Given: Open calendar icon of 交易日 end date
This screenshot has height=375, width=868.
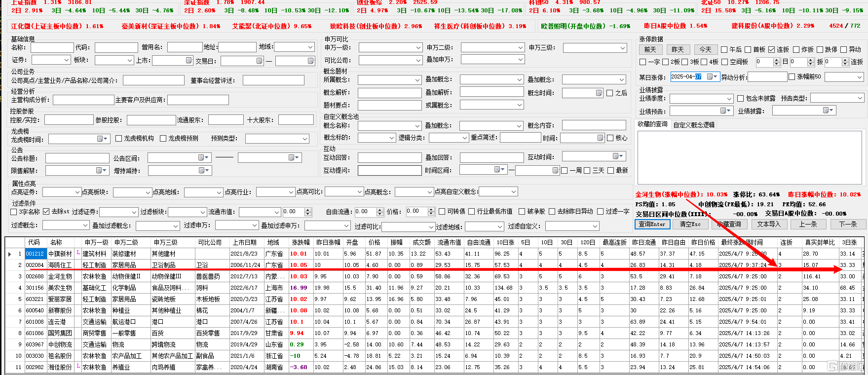Looking at the screenshot, I should pos(310,61).
